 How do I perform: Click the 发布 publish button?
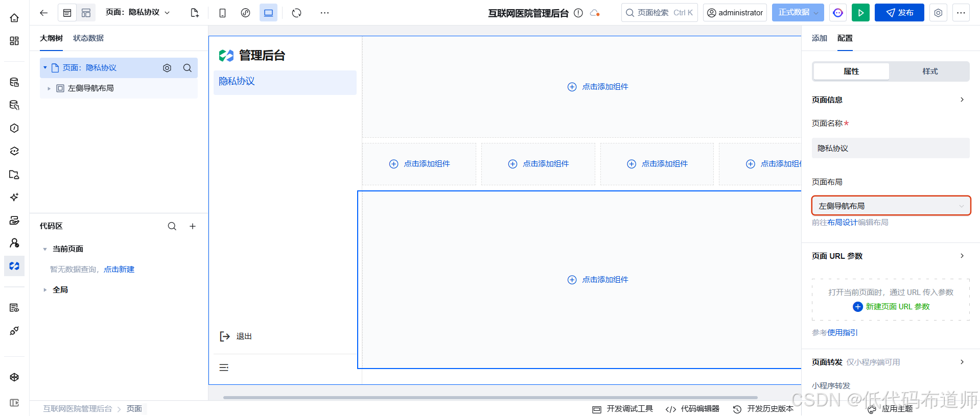[x=899, y=13]
